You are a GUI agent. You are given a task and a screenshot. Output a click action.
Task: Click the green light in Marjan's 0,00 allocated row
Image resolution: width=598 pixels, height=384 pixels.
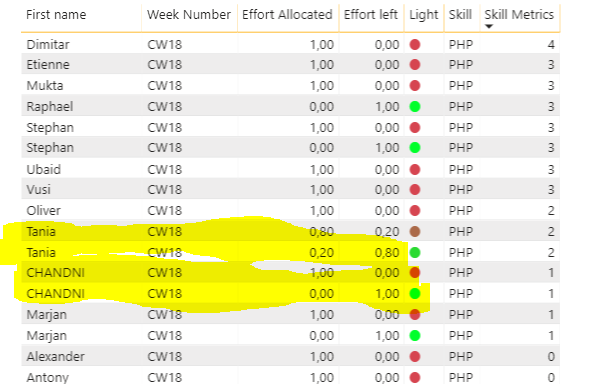415,336
